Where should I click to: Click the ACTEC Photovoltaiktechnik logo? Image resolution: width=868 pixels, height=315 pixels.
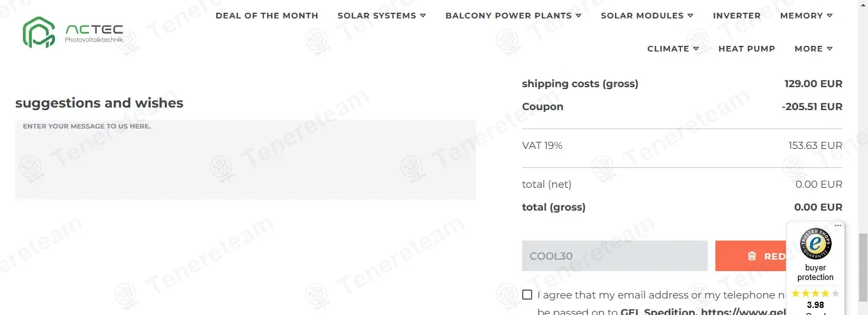pyautogui.click(x=73, y=32)
